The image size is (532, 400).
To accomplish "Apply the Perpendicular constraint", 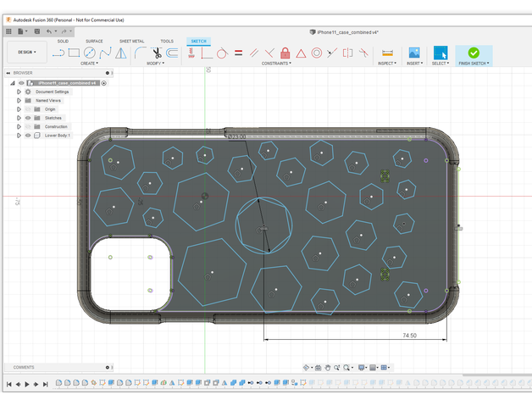I will tap(269, 53).
